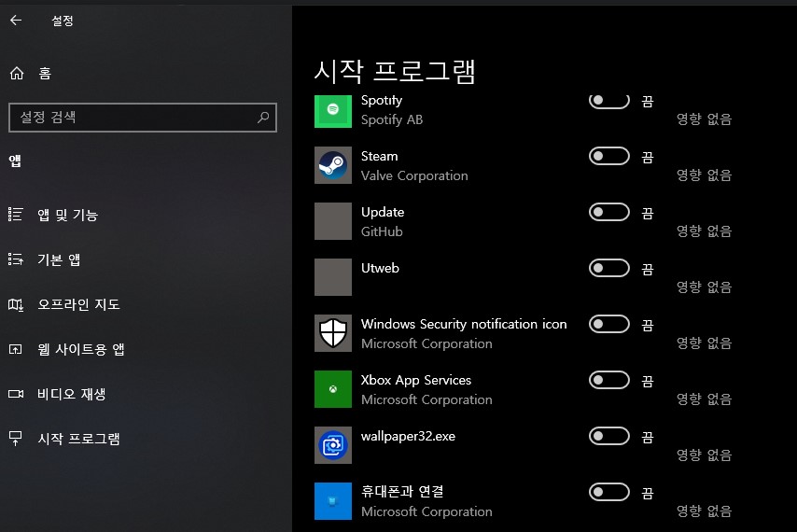Click the 앱 및 기능 list icon
The width and height of the screenshot is (797, 532).
(16, 215)
